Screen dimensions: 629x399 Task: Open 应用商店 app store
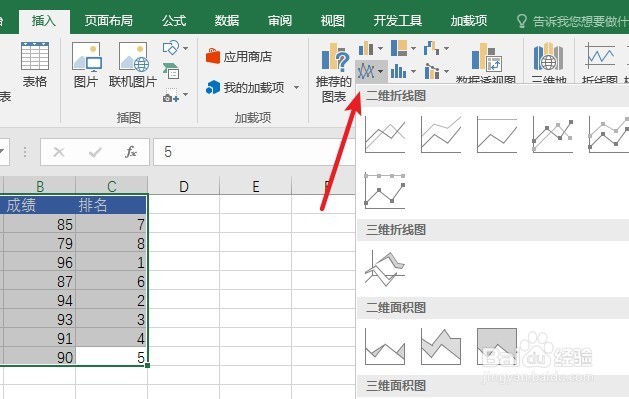(x=239, y=57)
